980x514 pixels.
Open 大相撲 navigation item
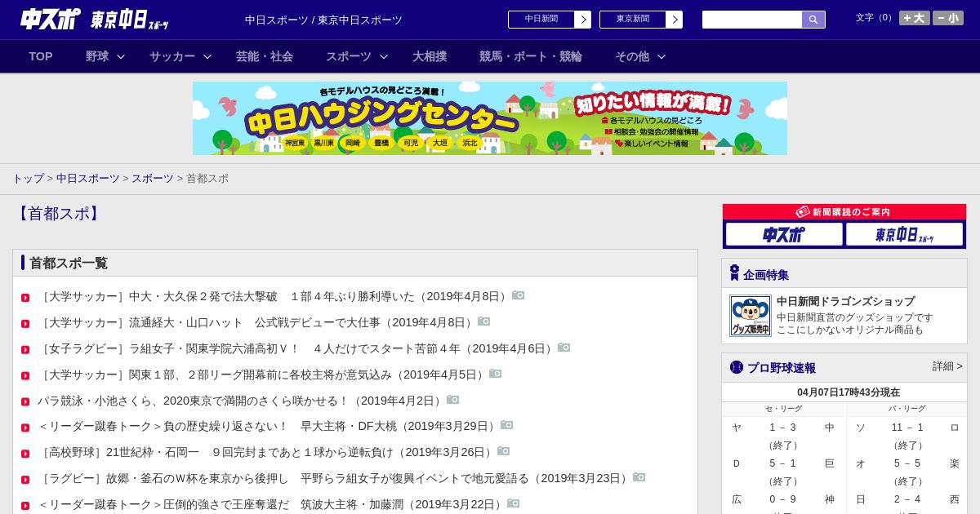[430, 56]
